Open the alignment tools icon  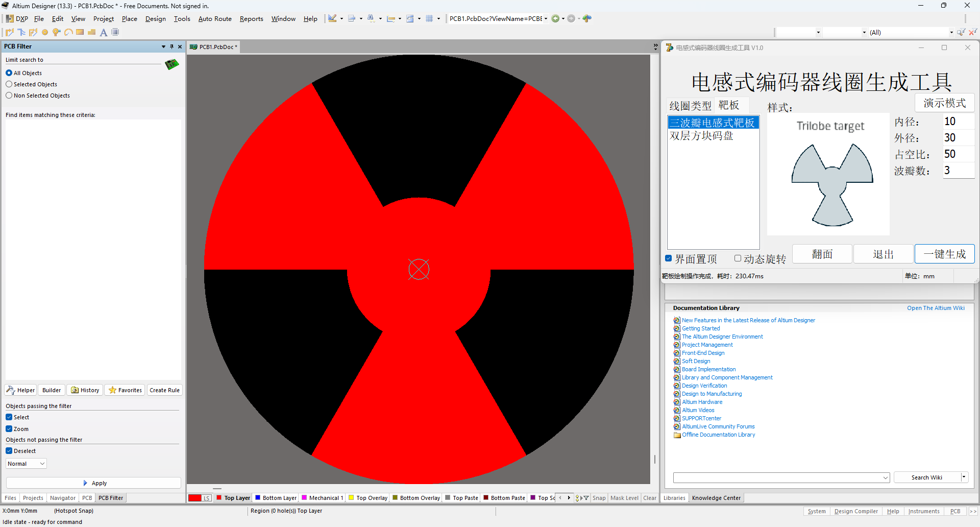click(x=352, y=18)
